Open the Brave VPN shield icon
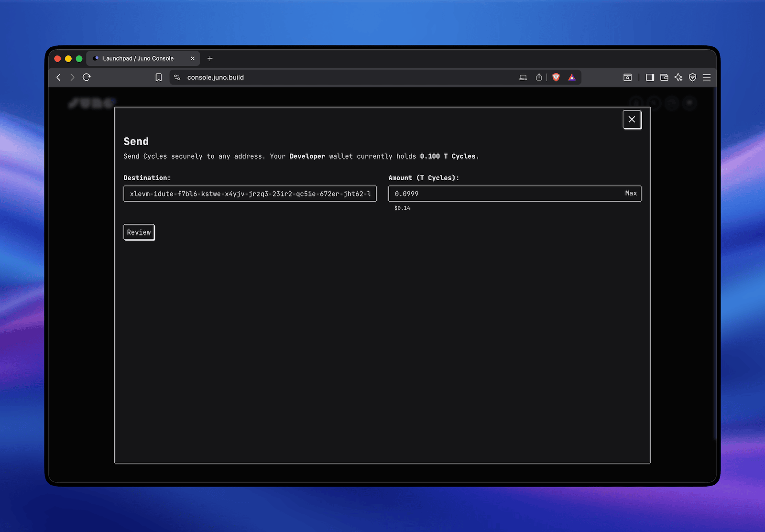This screenshot has height=532, width=765. click(693, 77)
